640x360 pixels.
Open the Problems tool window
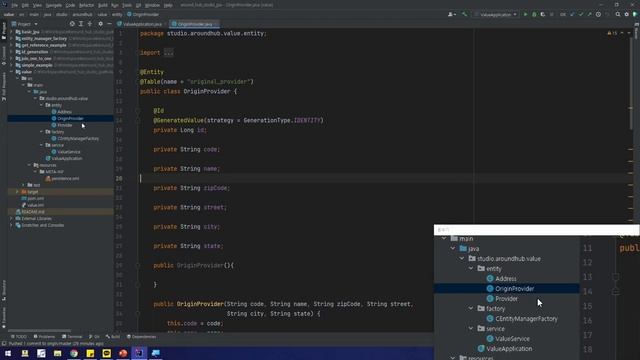tap(44, 337)
